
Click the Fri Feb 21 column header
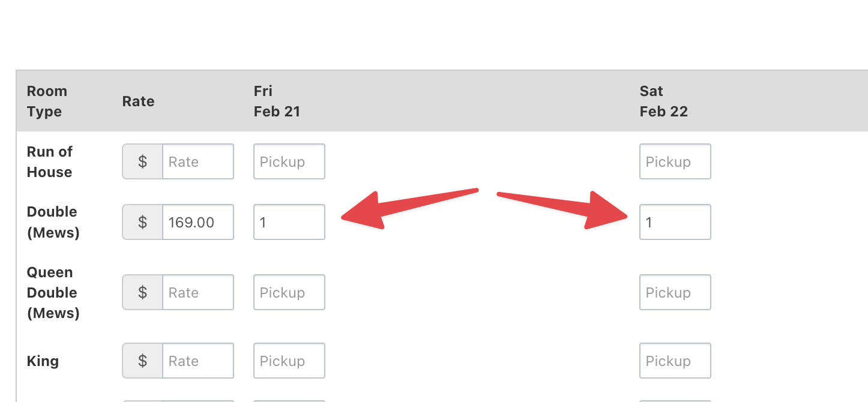[x=277, y=101]
